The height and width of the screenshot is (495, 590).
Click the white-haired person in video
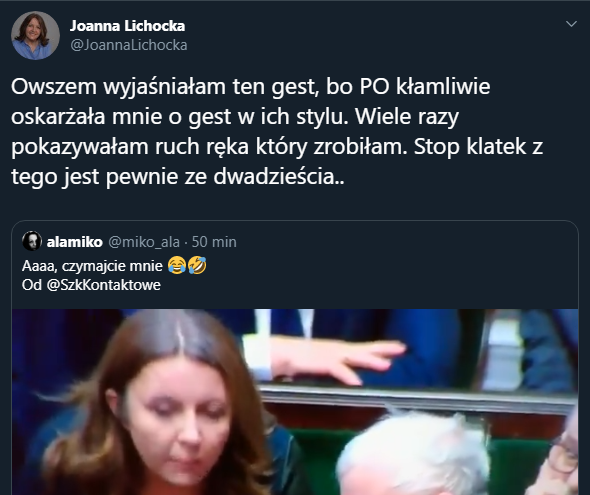point(414,455)
